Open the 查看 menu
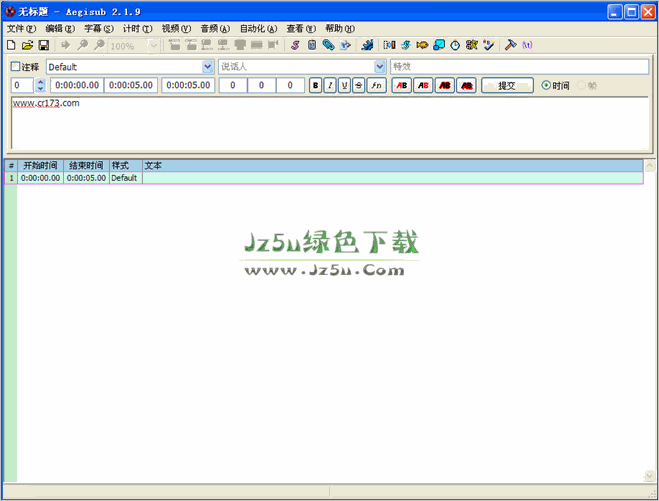The height and width of the screenshot is (501, 659). pyautogui.click(x=301, y=29)
